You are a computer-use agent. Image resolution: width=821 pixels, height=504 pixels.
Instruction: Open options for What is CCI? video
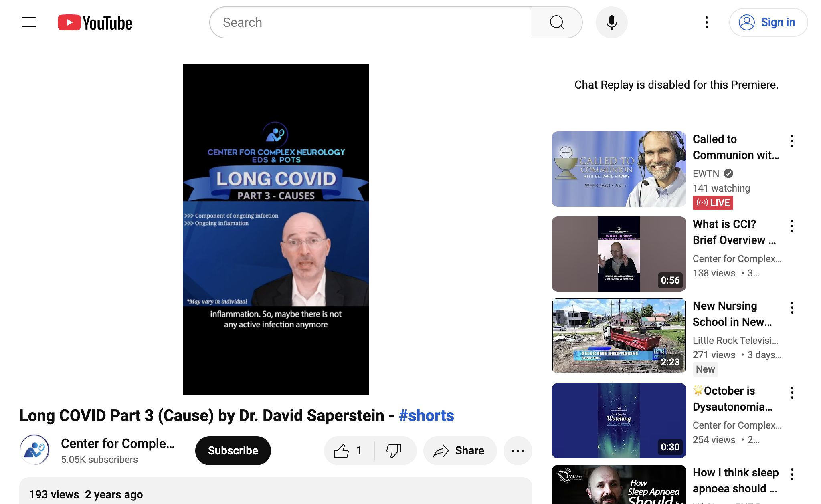click(x=792, y=226)
